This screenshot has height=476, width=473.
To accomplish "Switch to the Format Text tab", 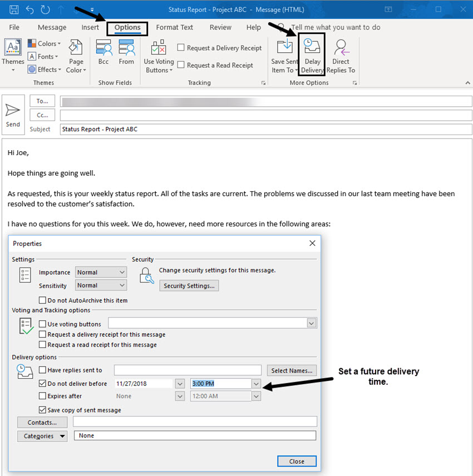I will point(174,27).
